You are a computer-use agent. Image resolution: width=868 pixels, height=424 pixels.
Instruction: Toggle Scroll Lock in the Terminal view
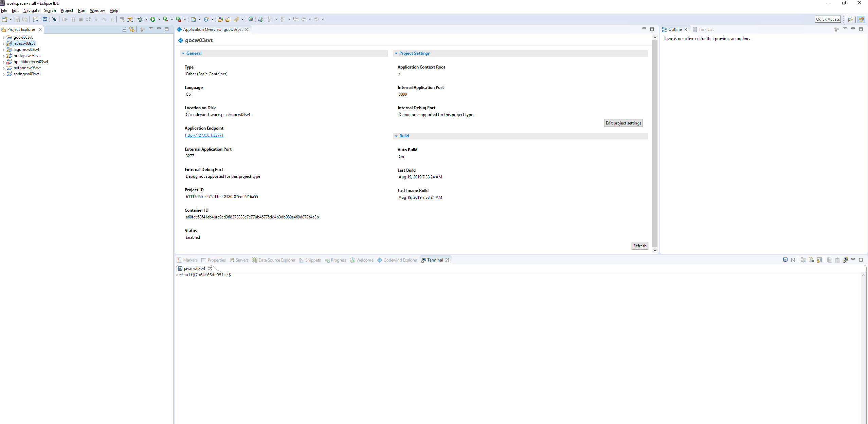820,260
